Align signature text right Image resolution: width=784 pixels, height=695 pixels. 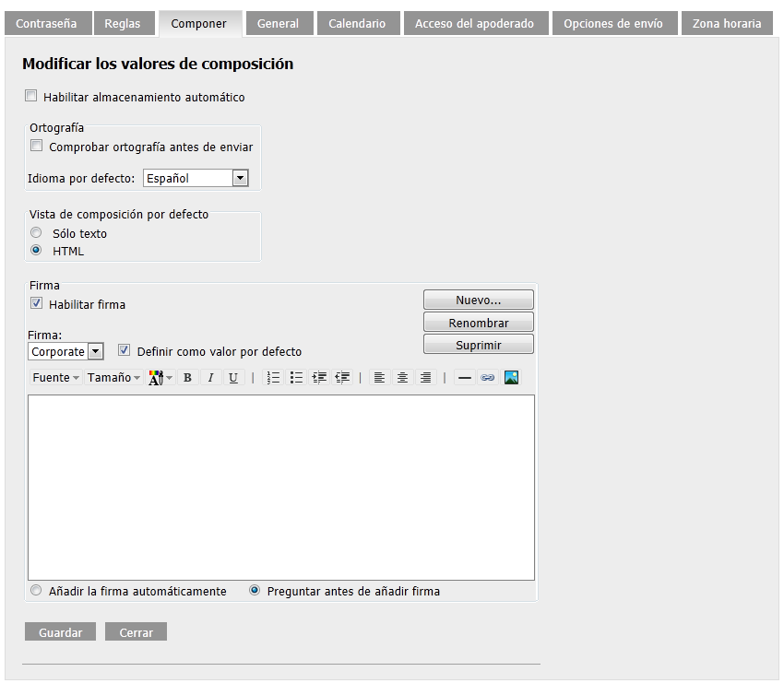point(425,377)
